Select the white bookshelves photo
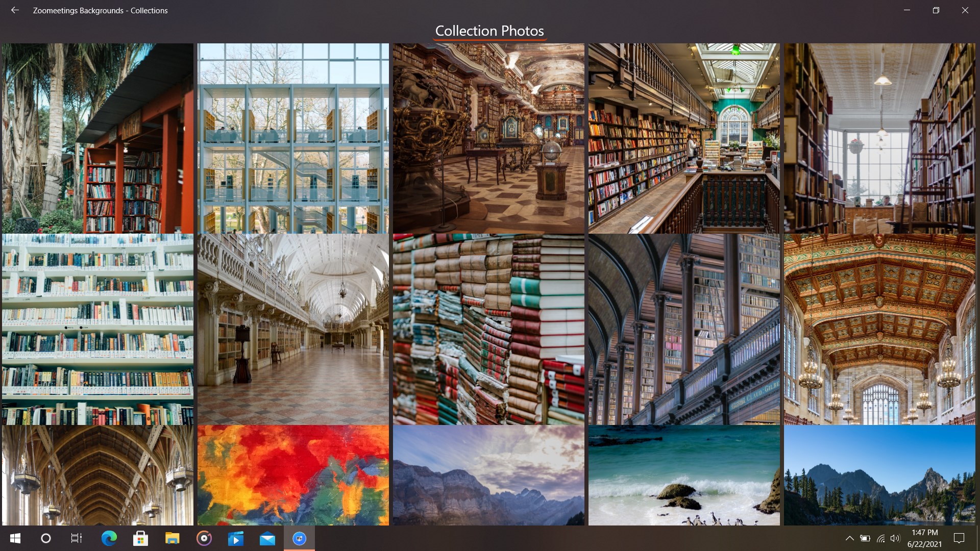980x551 pixels. pos(97,329)
